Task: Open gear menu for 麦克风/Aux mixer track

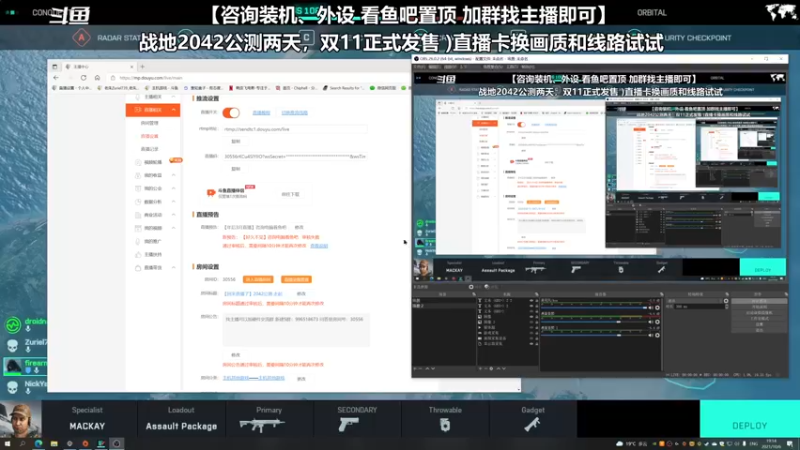Action: point(657,308)
